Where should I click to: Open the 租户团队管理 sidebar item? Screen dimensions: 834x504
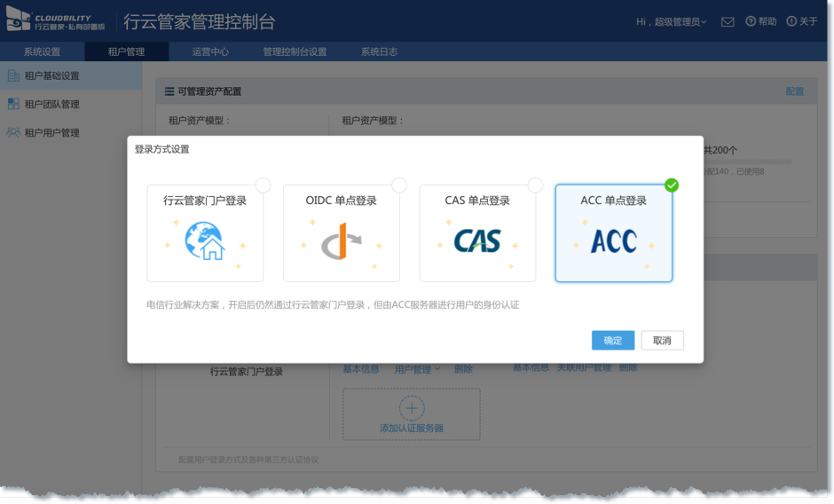coord(51,105)
